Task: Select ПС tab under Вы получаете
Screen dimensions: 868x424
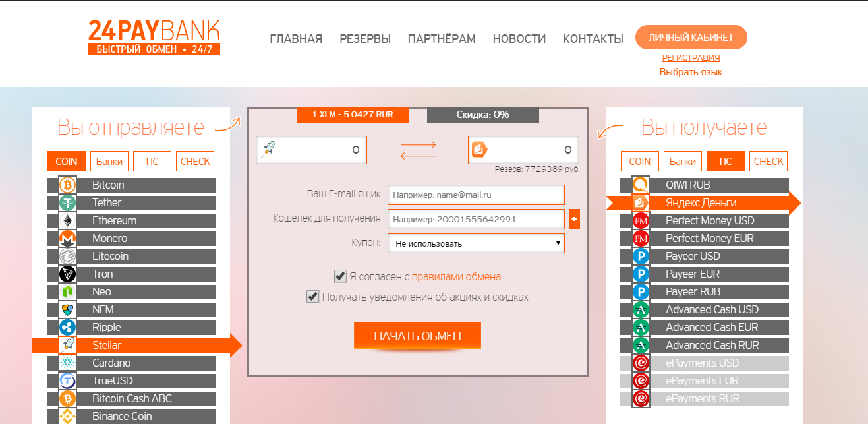Action: (726, 161)
